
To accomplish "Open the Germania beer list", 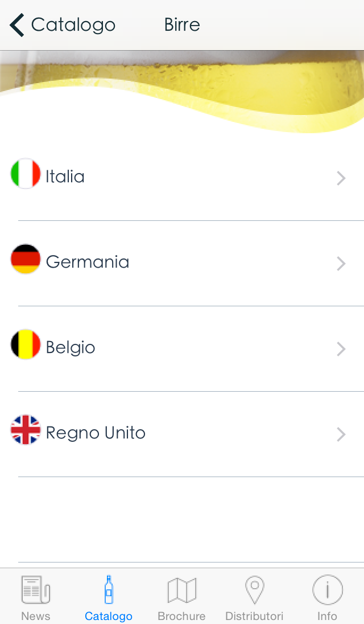I will pos(88,262).
